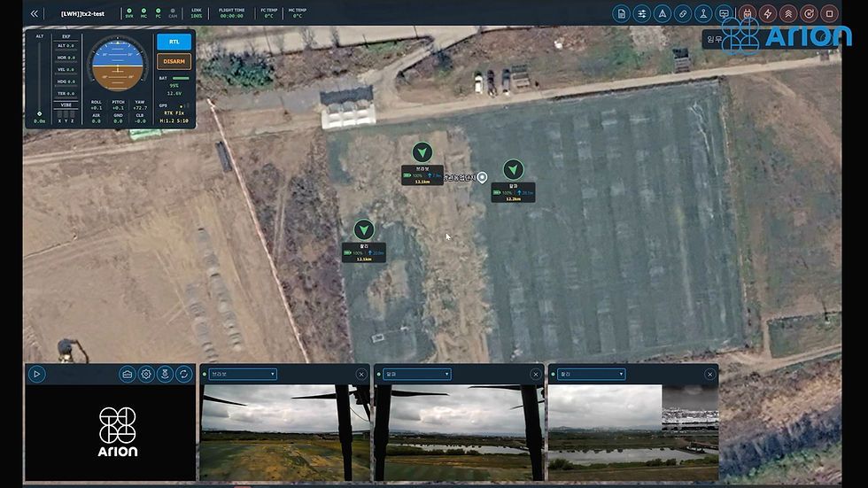868x488 pixels.
Task: Click the orange triple-chevron takeoff icon
Action: pyautogui.click(x=788, y=14)
